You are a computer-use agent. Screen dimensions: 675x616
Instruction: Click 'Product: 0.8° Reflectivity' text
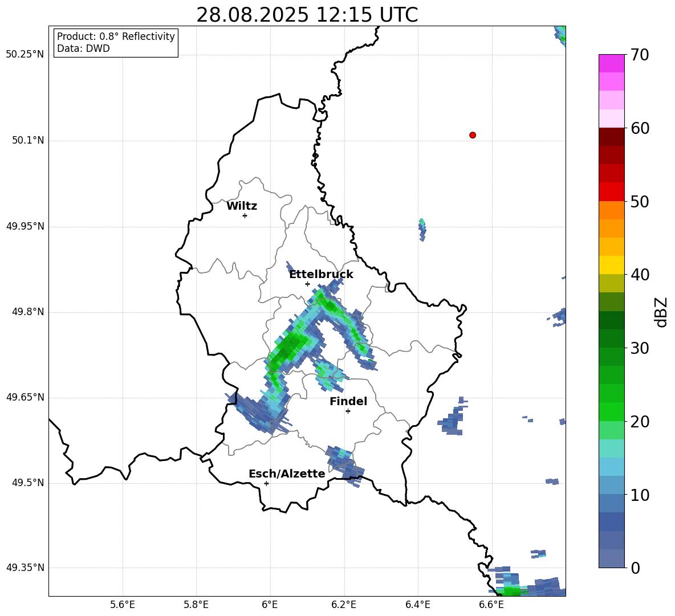(x=116, y=36)
